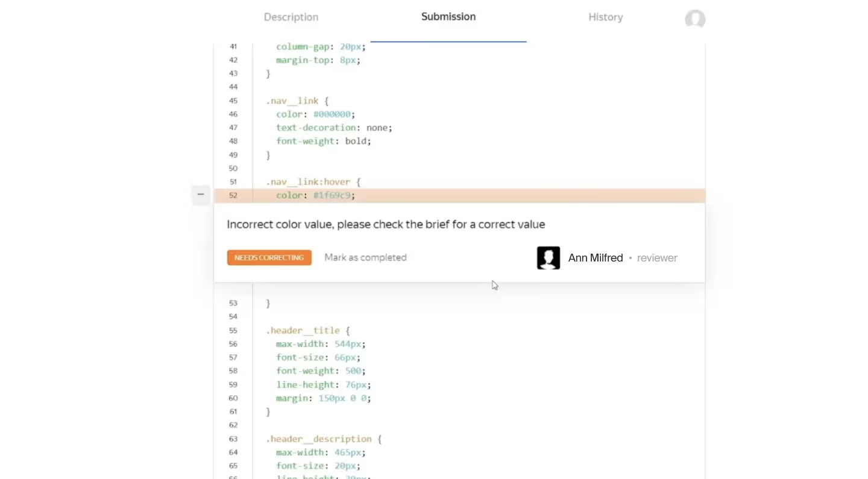Click the review comment text
Image resolution: width=868 pixels, height=479 pixels.
click(x=386, y=224)
